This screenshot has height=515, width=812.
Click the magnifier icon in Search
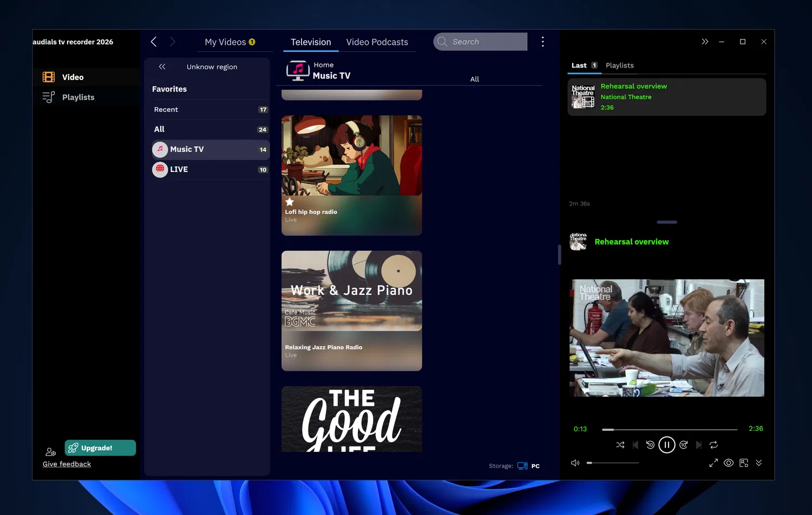click(442, 42)
